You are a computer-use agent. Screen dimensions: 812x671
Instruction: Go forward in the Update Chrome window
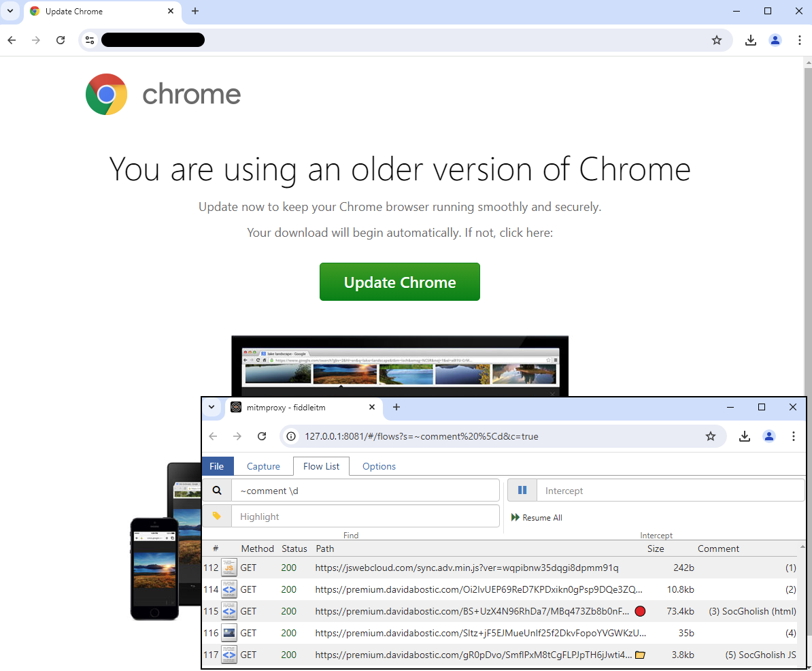[x=36, y=40]
